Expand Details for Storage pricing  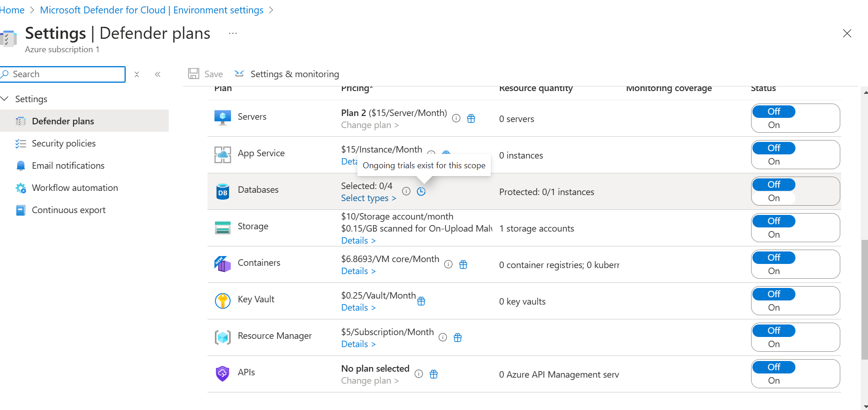[358, 240]
